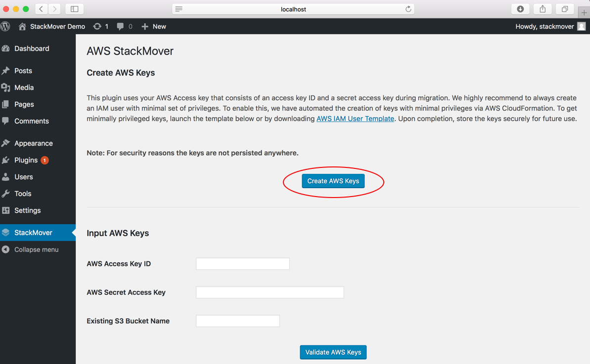Open the Media library menu item

(38, 87)
